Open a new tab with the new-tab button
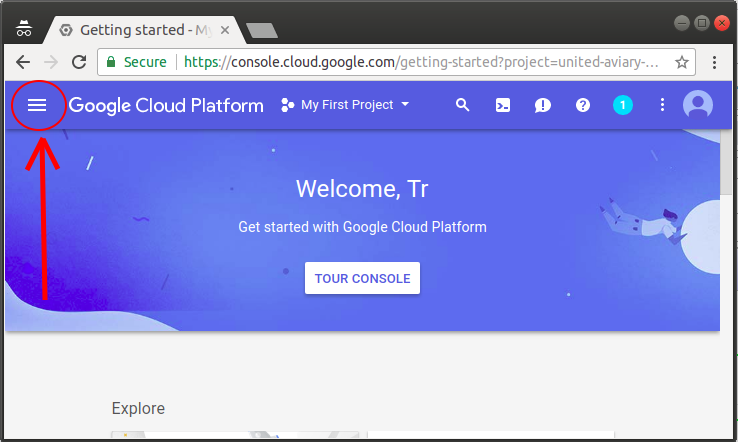The height and width of the screenshot is (442, 738). [262, 31]
